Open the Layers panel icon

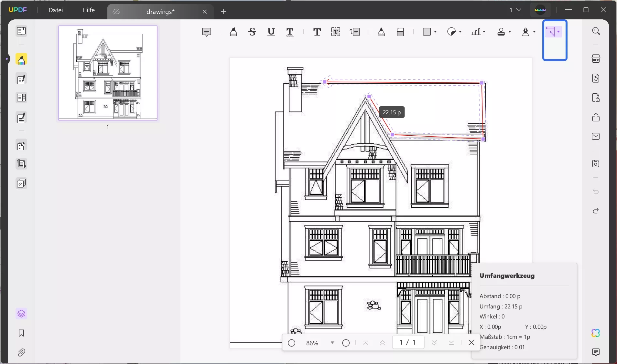(x=21, y=314)
